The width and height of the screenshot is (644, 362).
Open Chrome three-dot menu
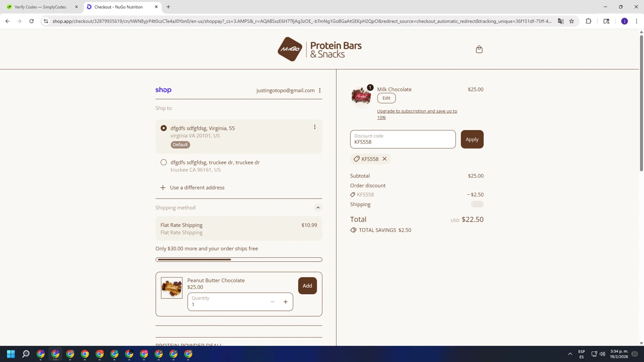(637, 21)
